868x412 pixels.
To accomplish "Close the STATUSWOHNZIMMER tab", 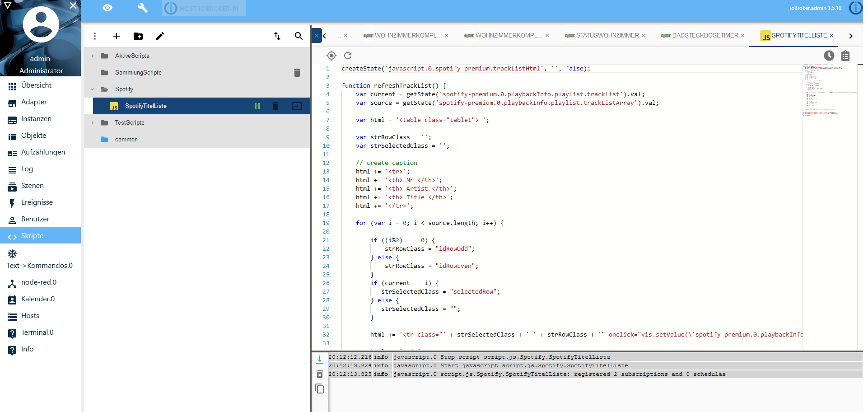I will (644, 35).
